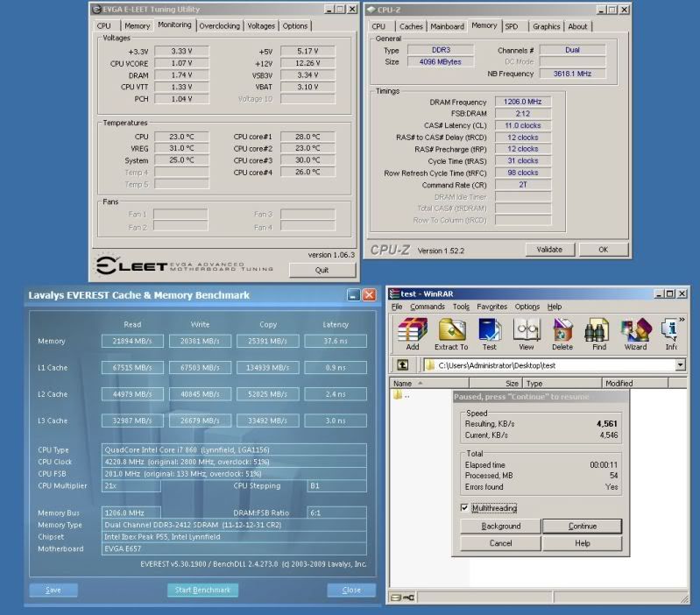Click OK in the CPU-Z window

coord(604,250)
